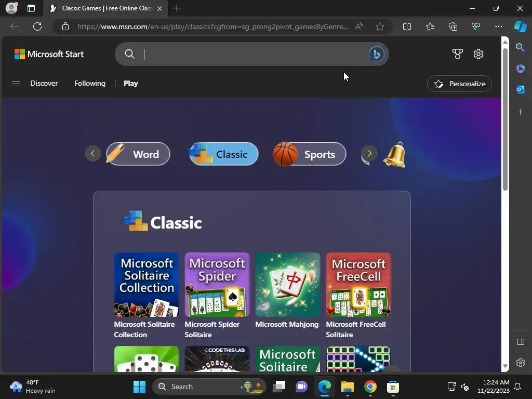
Task: Launch Google Chrome from the taskbar
Action: [x=370, y=387]
